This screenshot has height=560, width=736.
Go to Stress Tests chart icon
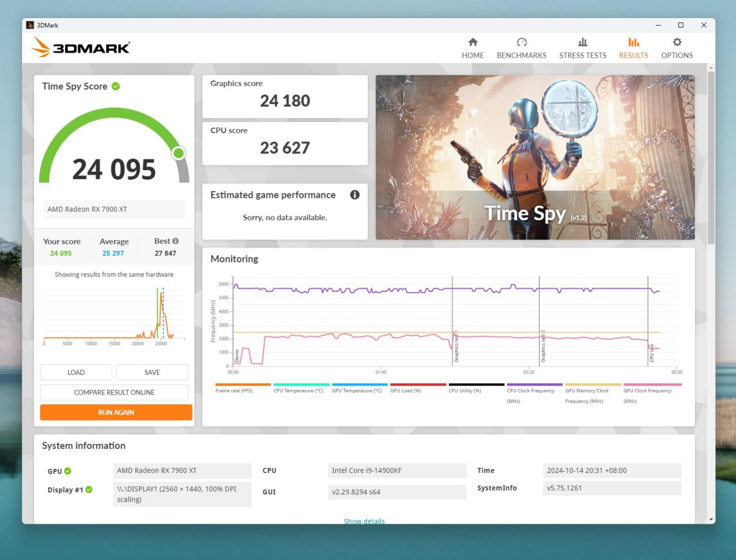coord(582,43)
